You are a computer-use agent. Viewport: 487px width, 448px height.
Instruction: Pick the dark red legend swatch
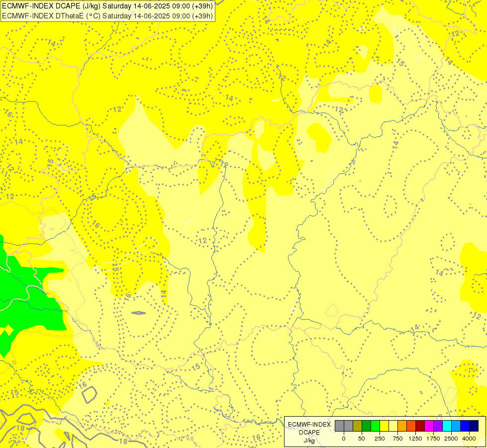420,426
